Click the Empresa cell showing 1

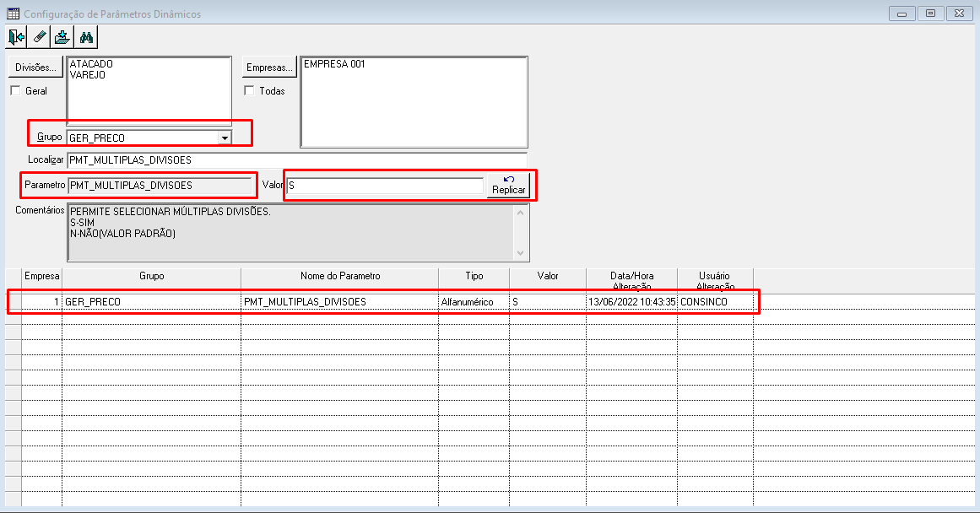(42, 302)
